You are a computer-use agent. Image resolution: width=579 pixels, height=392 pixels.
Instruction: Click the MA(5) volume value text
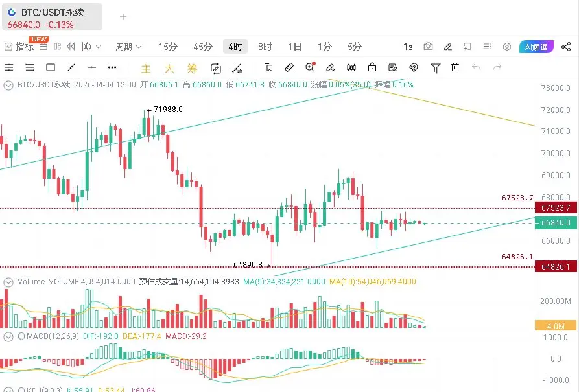pos(284,282)
